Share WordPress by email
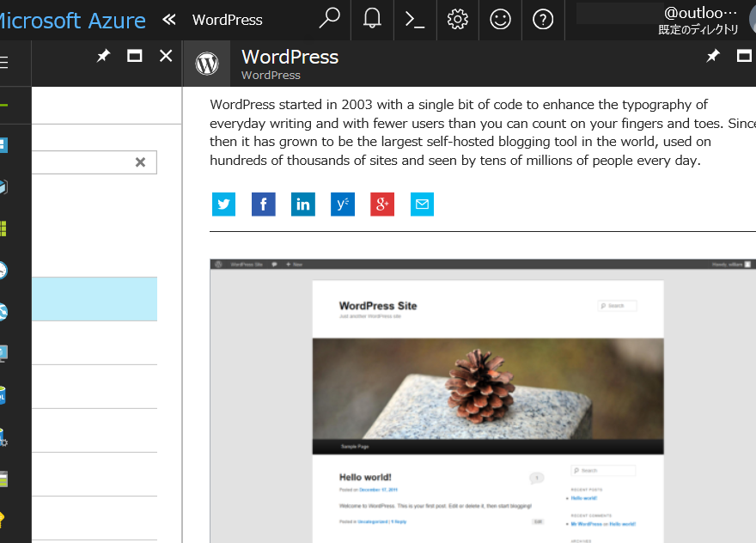 click(422, 204)
